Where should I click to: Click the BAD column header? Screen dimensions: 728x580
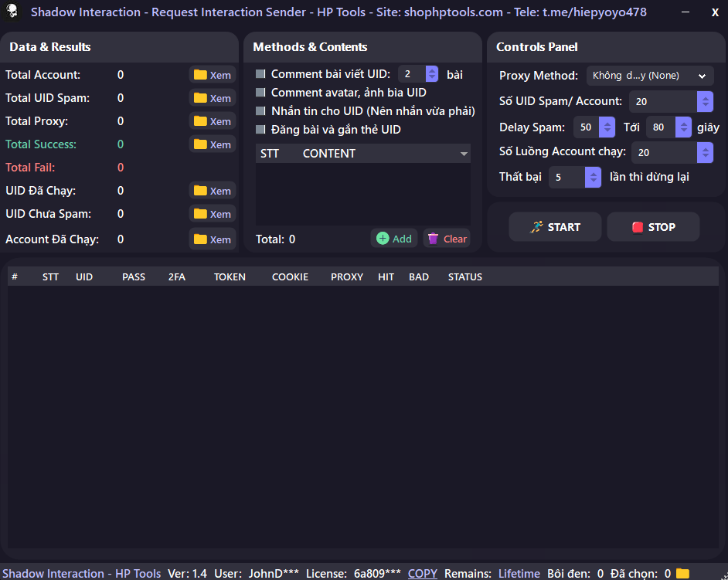[419, 277]
